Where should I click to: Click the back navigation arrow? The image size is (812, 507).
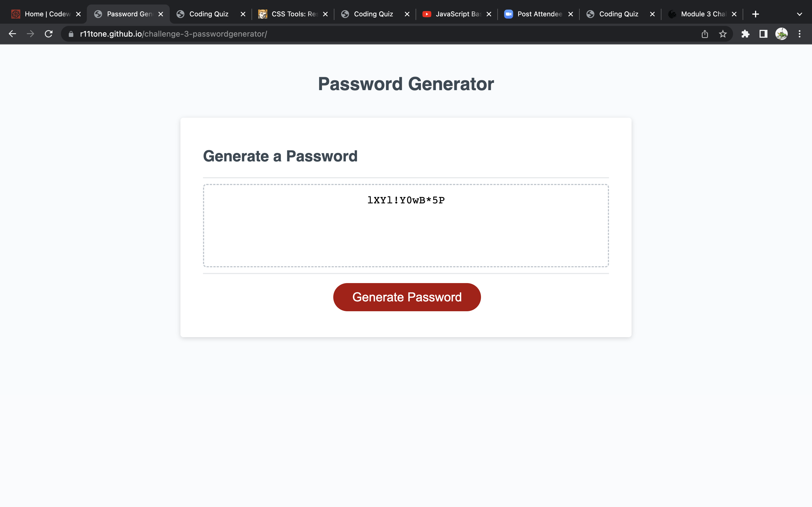[12, 34]
